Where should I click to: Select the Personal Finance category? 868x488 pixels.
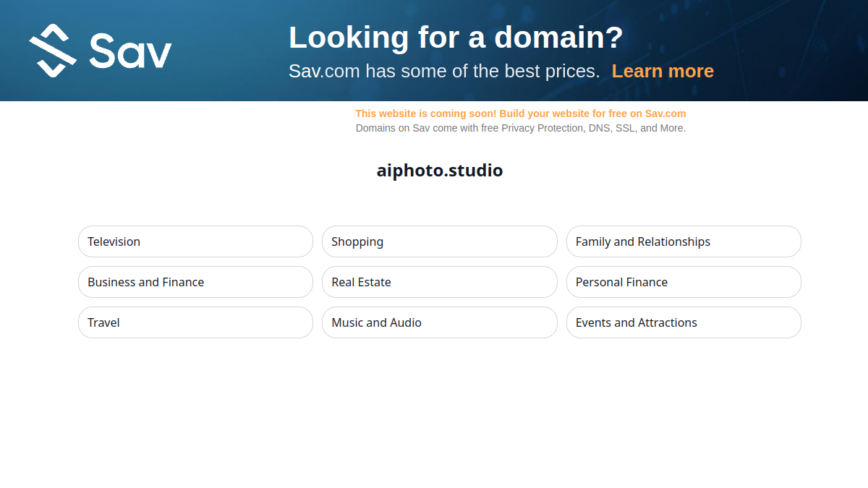[684, 282]
